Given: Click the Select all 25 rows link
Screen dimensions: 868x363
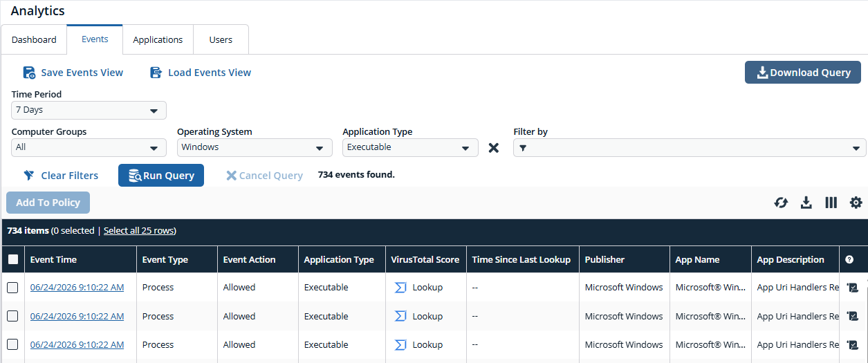Looking at the screenshot, I should click(140, 230).
